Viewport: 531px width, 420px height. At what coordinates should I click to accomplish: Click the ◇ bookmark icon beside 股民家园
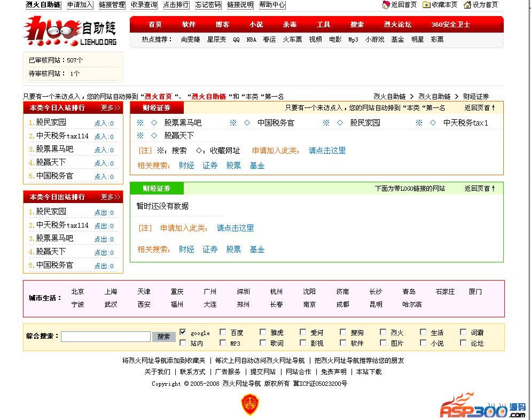340,122
